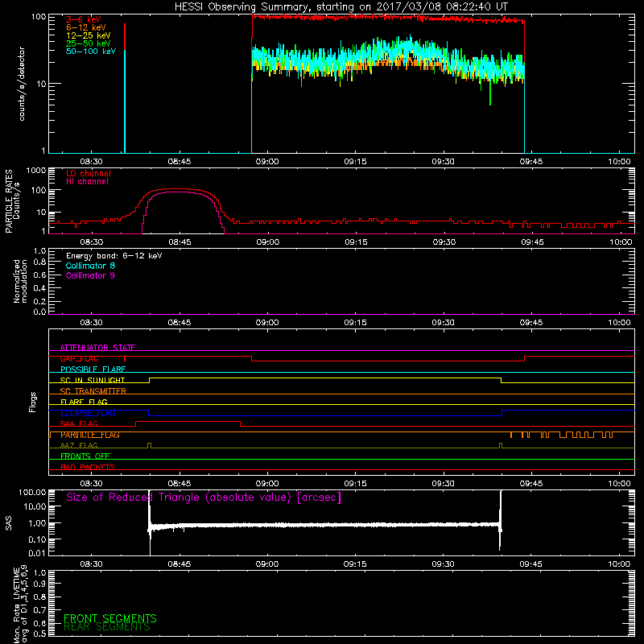The height and width of the screenshot is (644, 644).
Task: Select the orange "6-12 keV" legend entry
Action: coord(86,27)
